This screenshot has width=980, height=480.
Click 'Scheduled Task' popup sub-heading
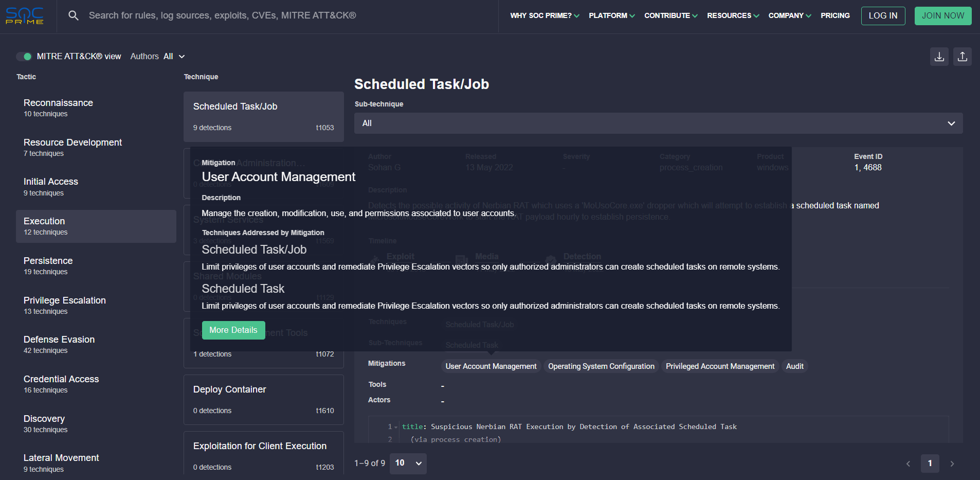[x=243, y=289]
